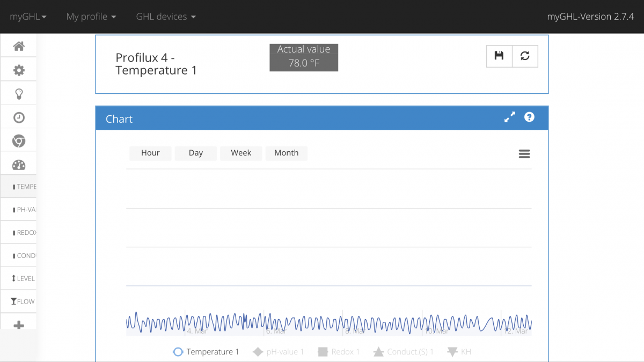The width and height of the screenshot is (644, 362).
Task: Set chart range to Hour
Action: pyautogui.click(x=150, y=153)
